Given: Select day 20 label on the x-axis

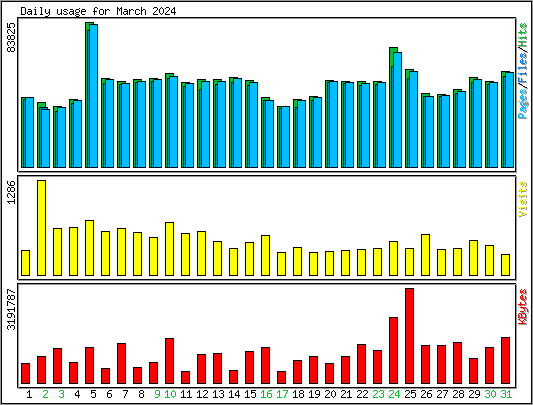Looking at the screenshot, I should [x=330, y=394].
